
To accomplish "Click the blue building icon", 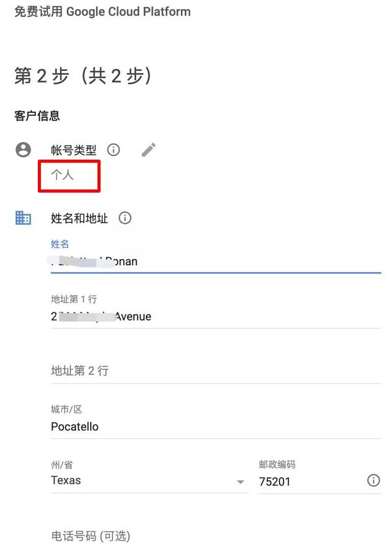I will tap(23, 218).
